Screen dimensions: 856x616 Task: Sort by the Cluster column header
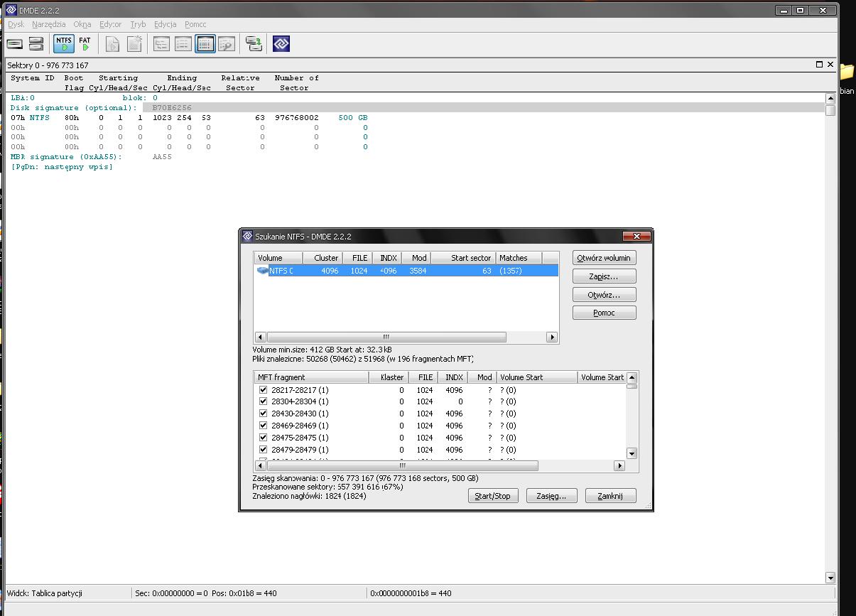(x=324, y=258)
